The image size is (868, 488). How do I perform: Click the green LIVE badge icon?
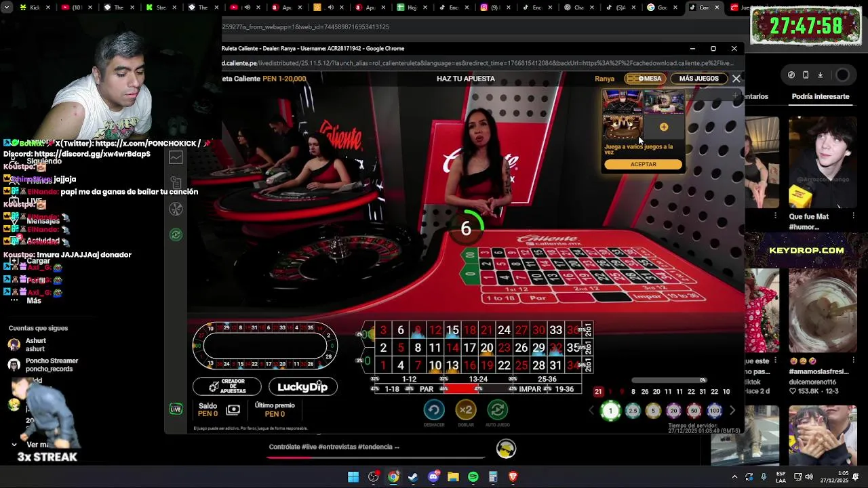(x=176, y=409)
